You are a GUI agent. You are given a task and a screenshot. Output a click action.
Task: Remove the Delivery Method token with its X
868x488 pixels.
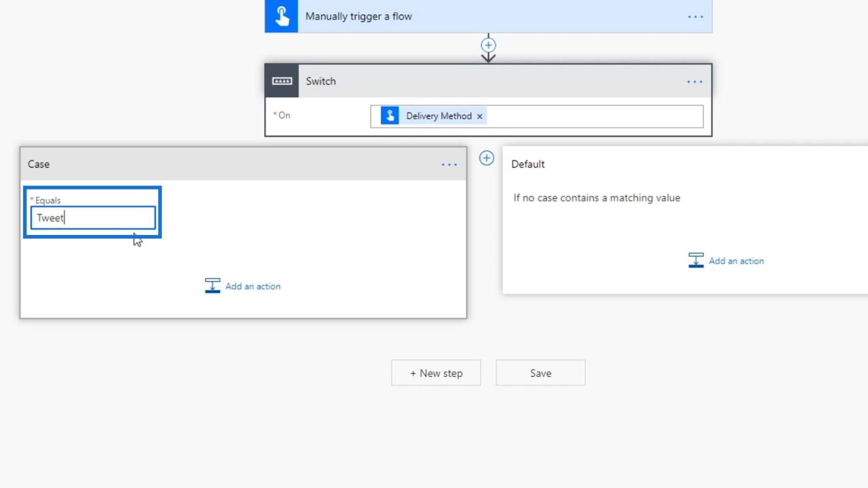479,116
